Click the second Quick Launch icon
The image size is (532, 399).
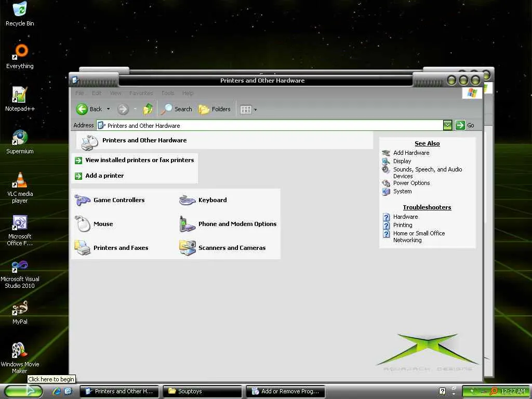pos(68,391)
